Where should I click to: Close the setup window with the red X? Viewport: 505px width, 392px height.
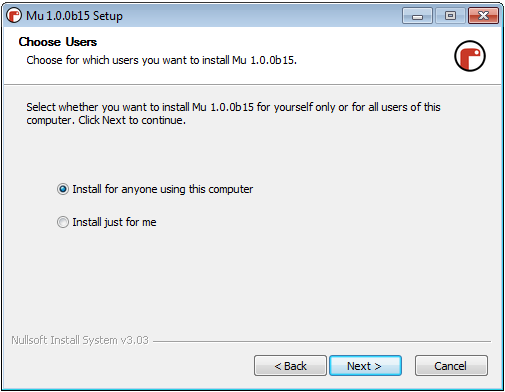483,16
